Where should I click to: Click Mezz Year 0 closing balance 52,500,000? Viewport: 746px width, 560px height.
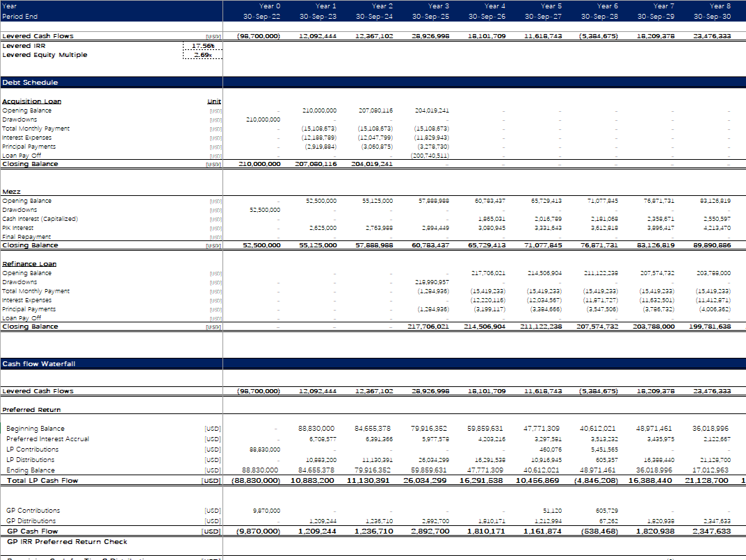[x=260, y=245]
